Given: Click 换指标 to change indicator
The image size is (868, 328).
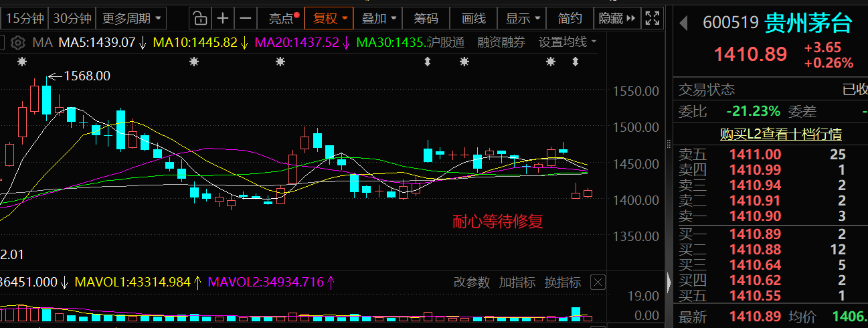Looking at the screenshot, I should click(562, 282).
